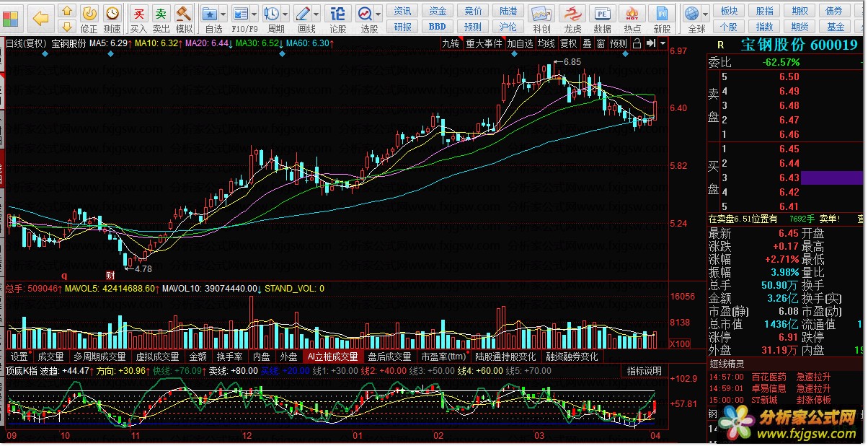Viewport: 868px width, 446px height.
Task: Click the padlock lock-chart icon
Action: 636,43
